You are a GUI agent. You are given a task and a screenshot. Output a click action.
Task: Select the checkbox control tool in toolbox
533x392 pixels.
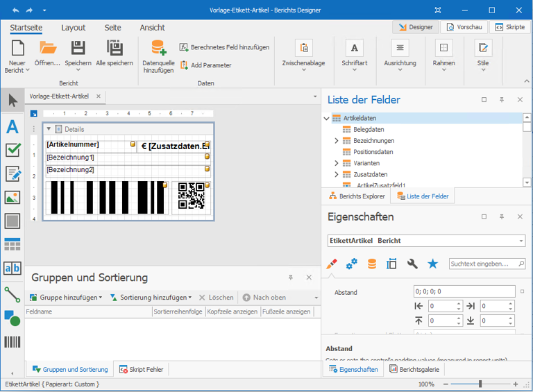coord(12,150)
